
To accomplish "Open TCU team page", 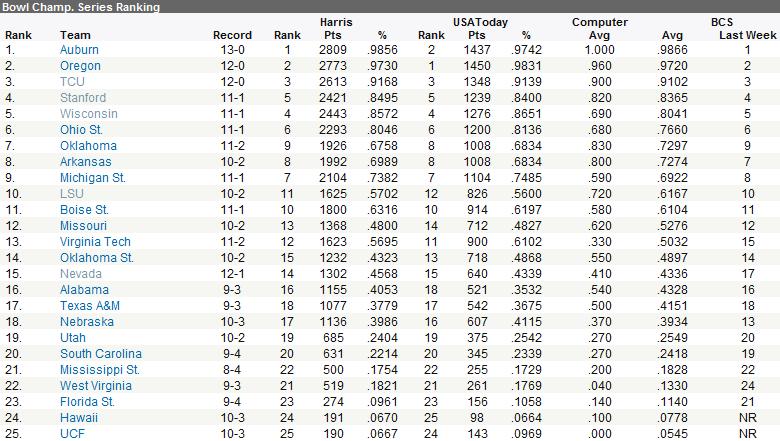I will click(x=73, y=81).
